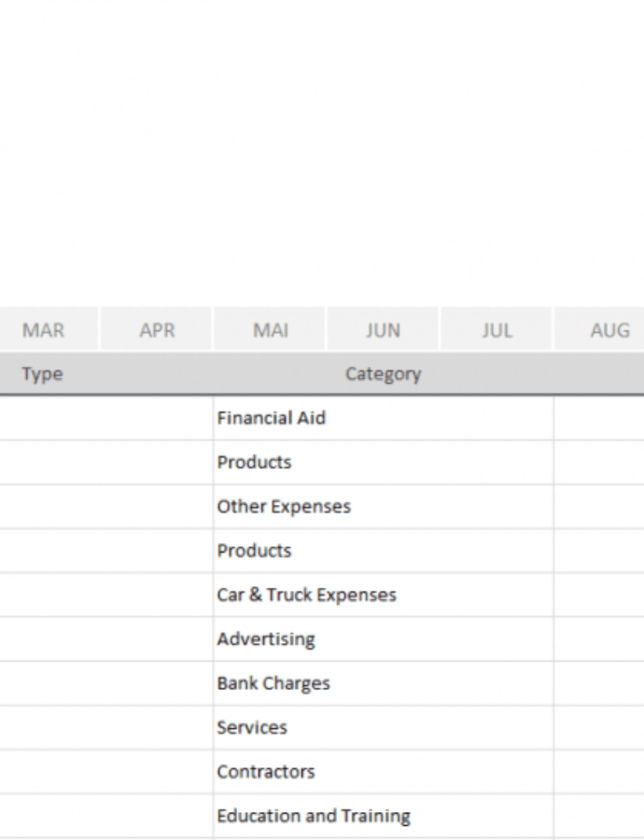The width and height of the screenshot is (644, 840).
Task: Switch to the AUG month tab
Action: (609, 330)
